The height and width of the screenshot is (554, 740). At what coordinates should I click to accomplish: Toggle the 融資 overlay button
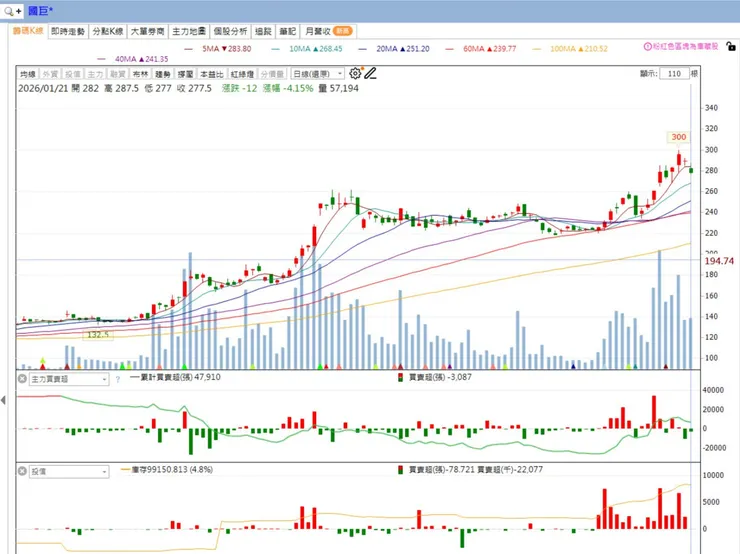[x=118, y=74]
